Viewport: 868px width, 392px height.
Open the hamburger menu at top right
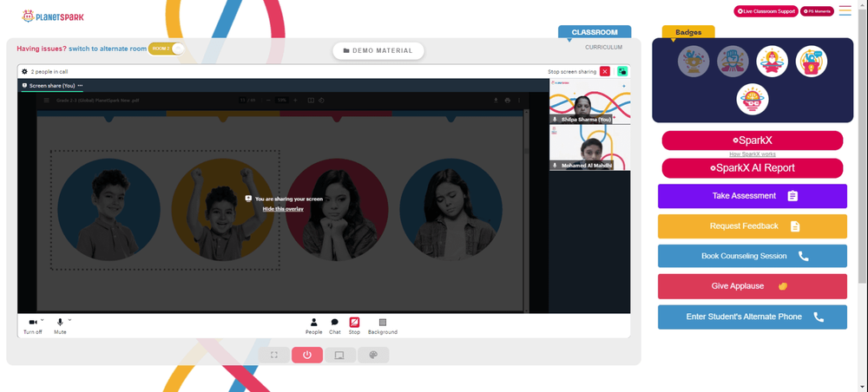[845, 10]
